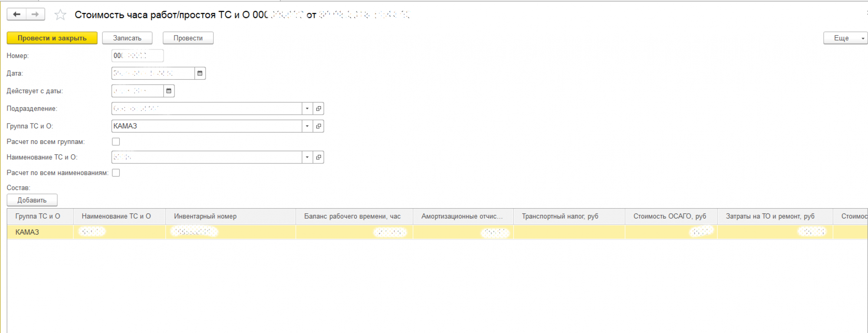The width and height of the screenshot is (868, 333).
Task: Click the back navigation arrow
Action: 16,15
